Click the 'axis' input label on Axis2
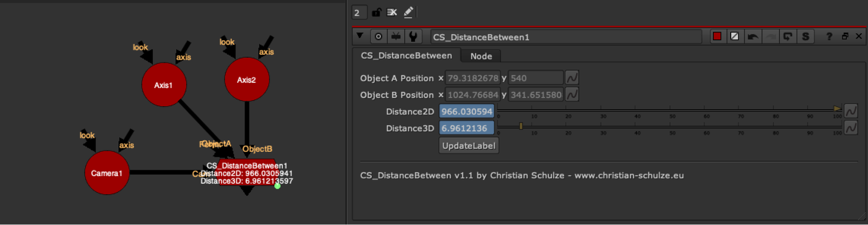This screenshot has height=225, width=868. click(x=266, y=52)
